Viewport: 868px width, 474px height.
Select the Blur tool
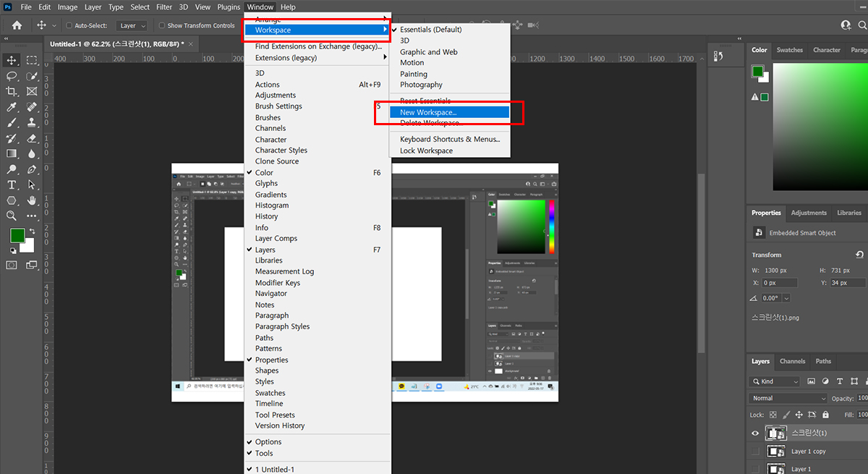[32, 153]
